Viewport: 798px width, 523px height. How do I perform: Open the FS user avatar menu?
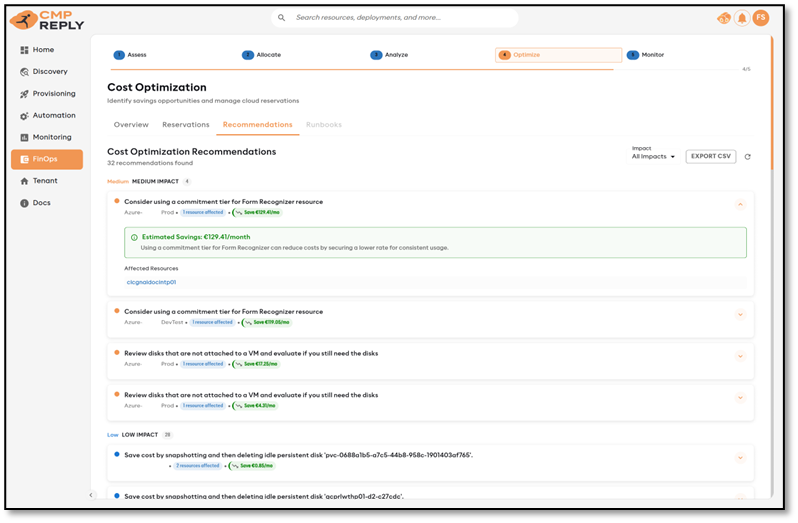point(761,18)
